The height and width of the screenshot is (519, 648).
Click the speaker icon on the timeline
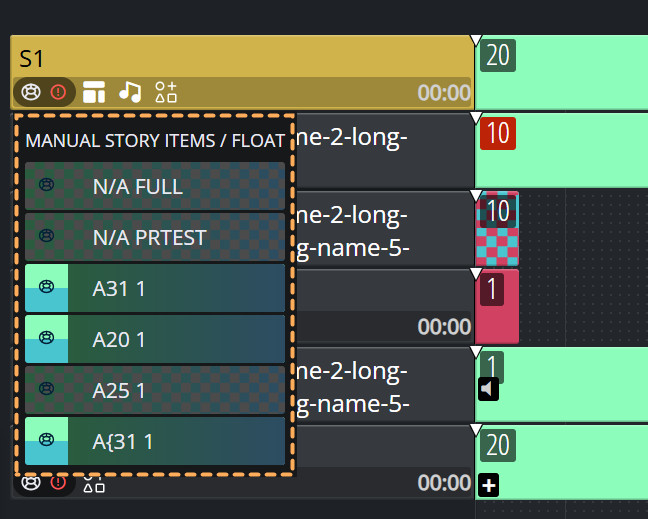point(489,388)
